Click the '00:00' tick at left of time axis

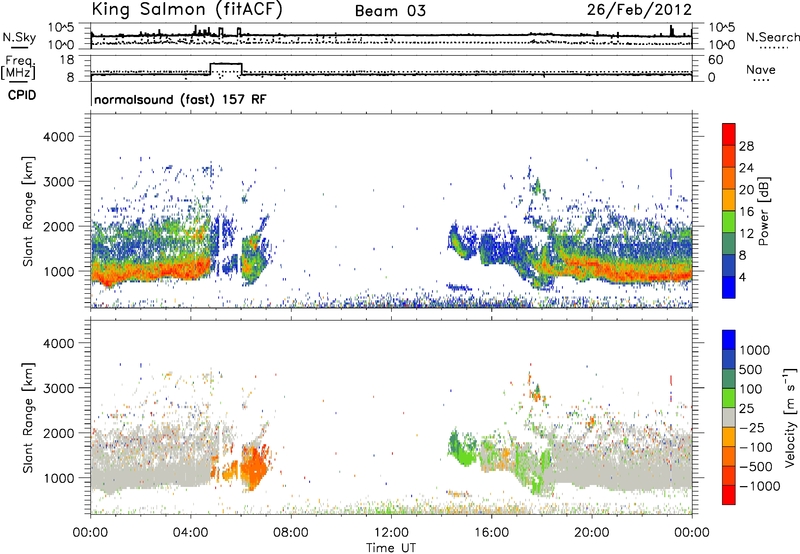[90, 533]
